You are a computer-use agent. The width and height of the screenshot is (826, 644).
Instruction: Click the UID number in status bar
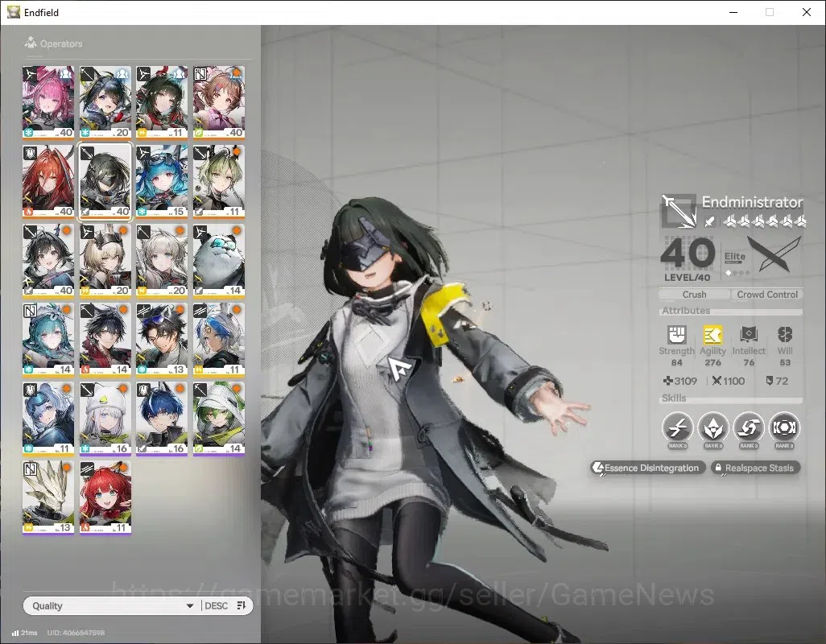click(x=76, y=633)
